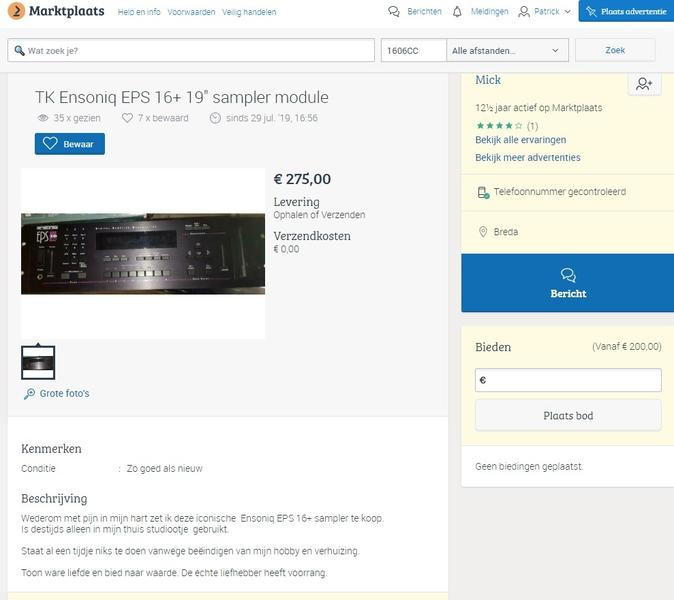Open the Grote foto's link
Screen dimensions: 674x600
click(x=64, y=394)
